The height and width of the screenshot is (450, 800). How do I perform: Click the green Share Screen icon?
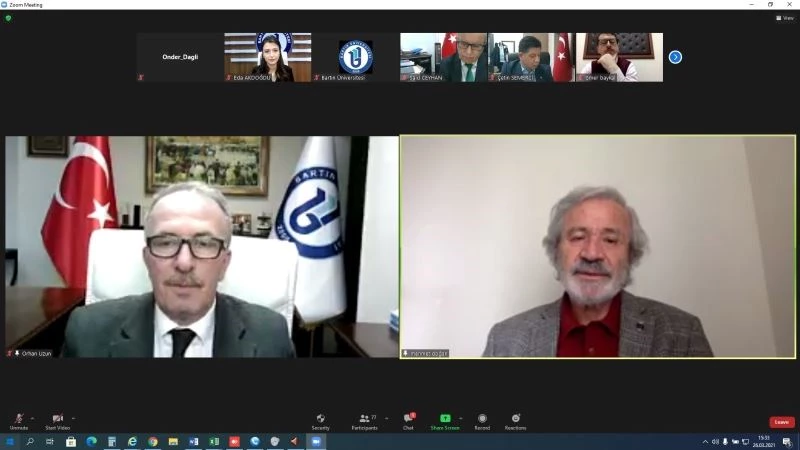(445, 419)
